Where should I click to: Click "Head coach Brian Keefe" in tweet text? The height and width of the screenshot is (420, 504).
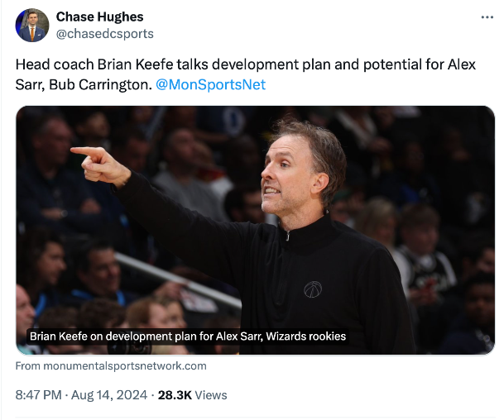(x=94, y=65)
